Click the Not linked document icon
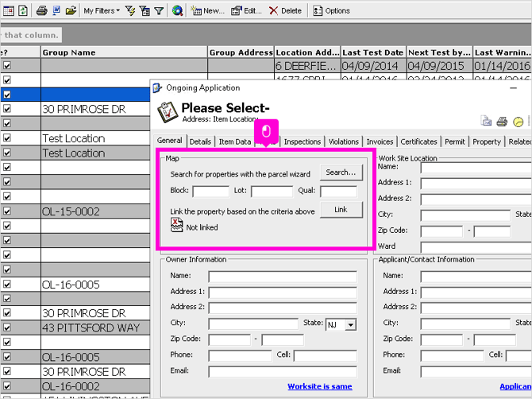This screenshot has height=399, width=532. pyautogui.click(x=176, y=226)
